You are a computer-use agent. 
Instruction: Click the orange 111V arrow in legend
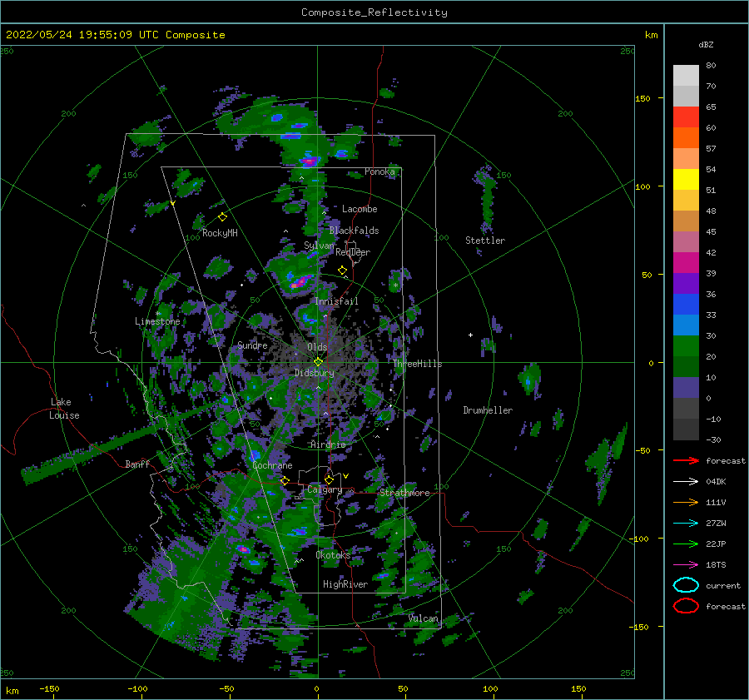click(x=686, y=502)
